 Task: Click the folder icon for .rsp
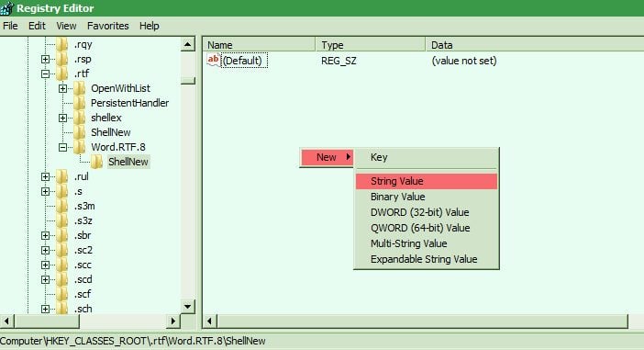pyautogui.click(x=62, y=59)
